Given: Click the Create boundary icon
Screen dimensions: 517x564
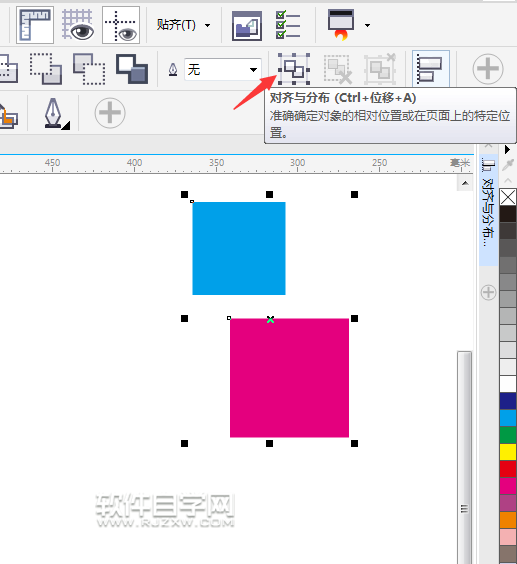Looking at the screenshot, I should tap(132, 69).
